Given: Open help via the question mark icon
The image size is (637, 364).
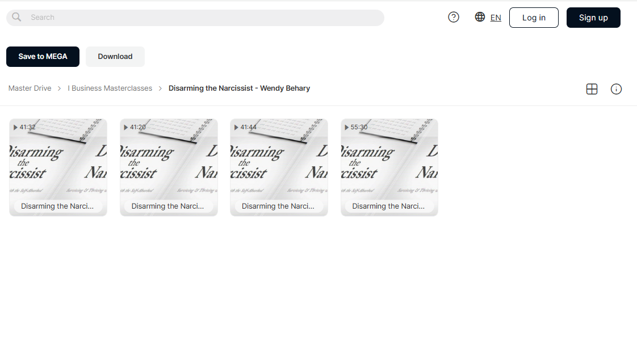Looking at the screenshot, I should pyautogui.click(x=454, y=17).
